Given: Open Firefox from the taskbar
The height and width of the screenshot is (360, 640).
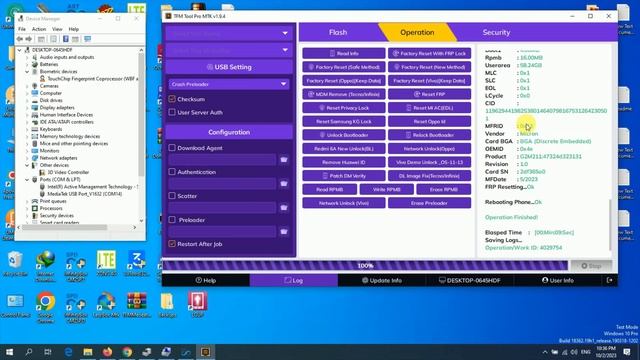Looking at the screenshot, I should pos(107,352).
